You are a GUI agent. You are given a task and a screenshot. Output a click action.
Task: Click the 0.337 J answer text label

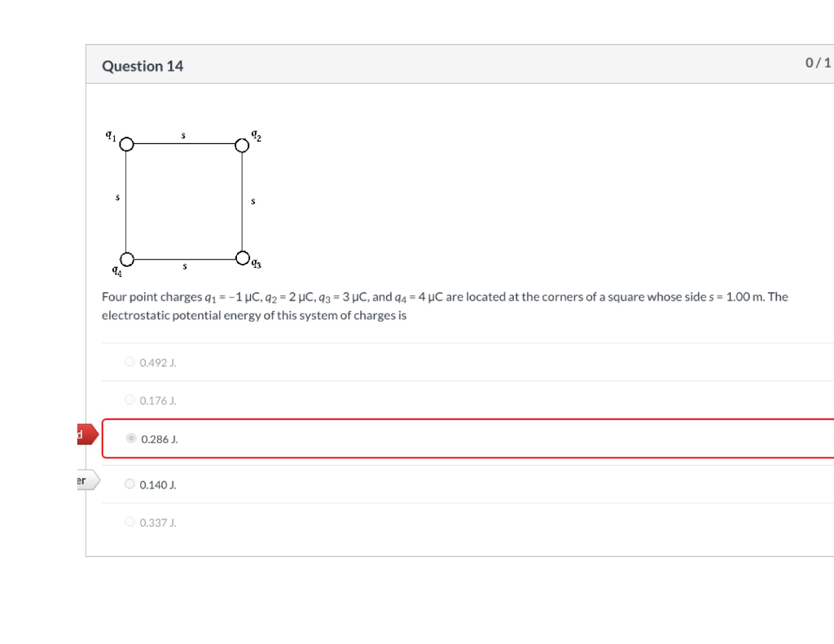pyautogui.click(x=158, y=522)
